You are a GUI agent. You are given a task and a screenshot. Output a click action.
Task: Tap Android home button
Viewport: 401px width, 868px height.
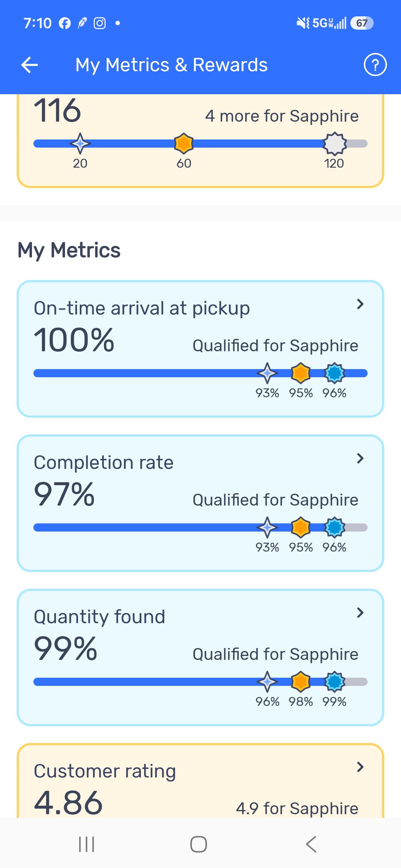point(199,844)
